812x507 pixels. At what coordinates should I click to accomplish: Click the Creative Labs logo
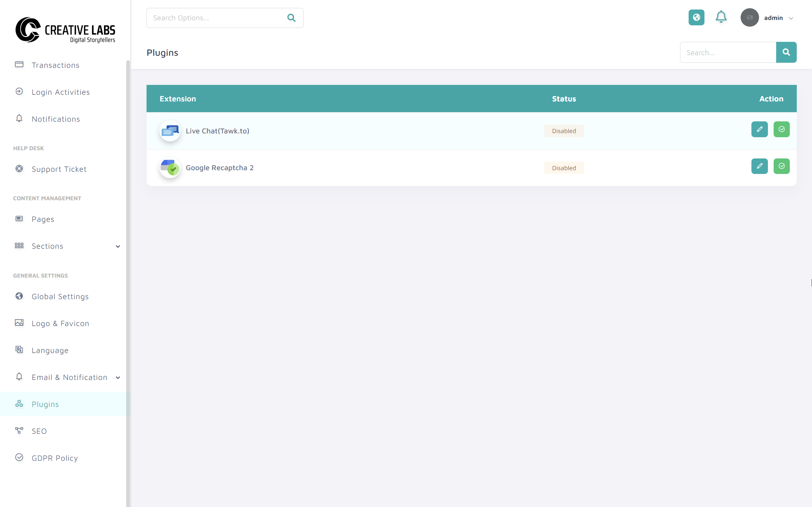[65, 30]
